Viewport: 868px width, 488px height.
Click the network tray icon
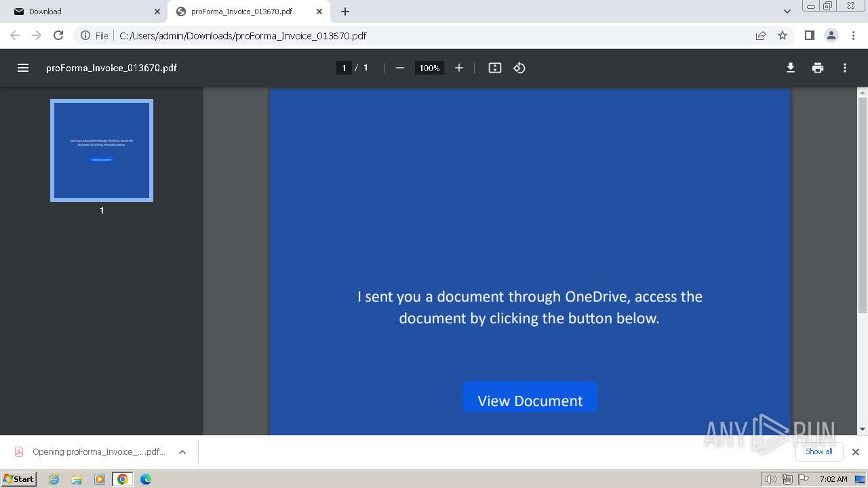(x=787, y=479)
